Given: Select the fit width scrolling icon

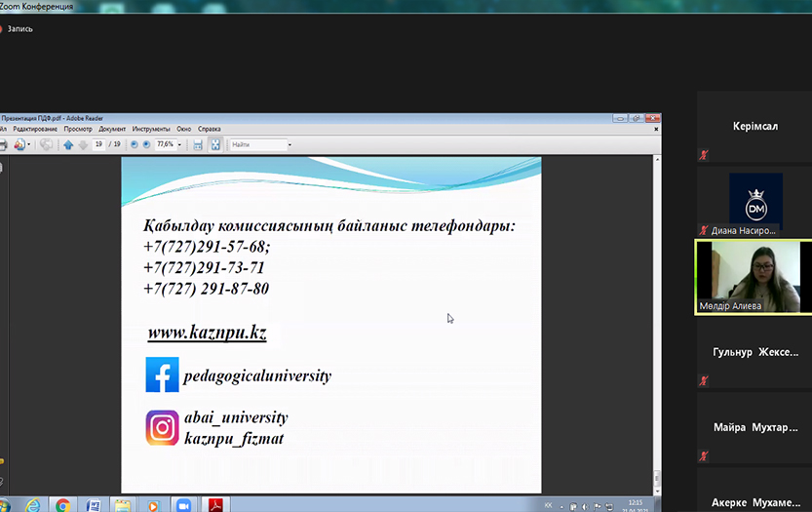Looking at the screenshot, I should tap(198, 144).
